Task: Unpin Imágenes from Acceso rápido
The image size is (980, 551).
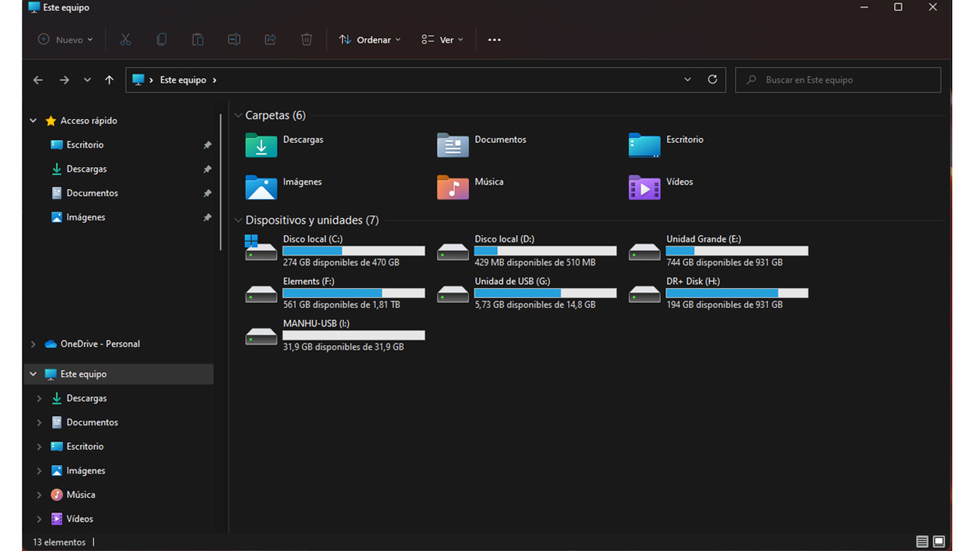Action: [x=207, y=217]
